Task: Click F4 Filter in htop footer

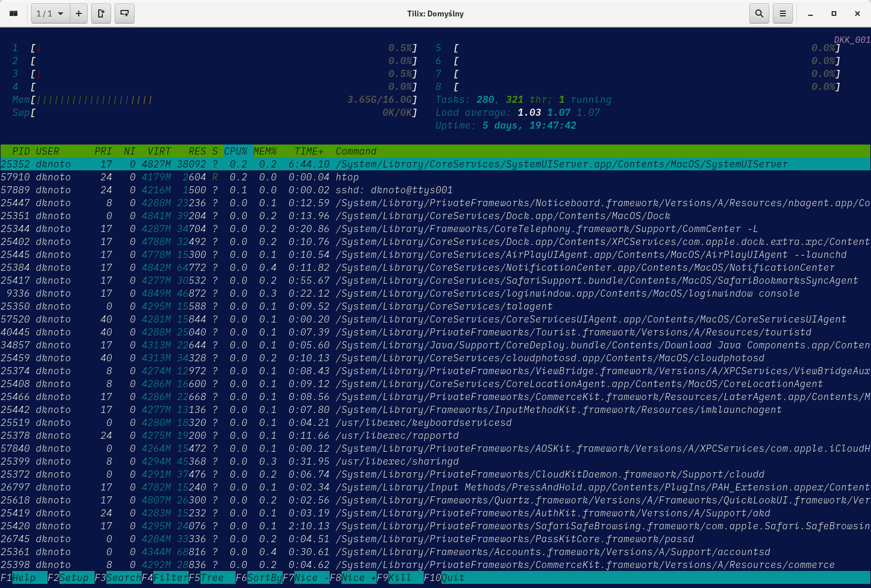Action: 165,577
